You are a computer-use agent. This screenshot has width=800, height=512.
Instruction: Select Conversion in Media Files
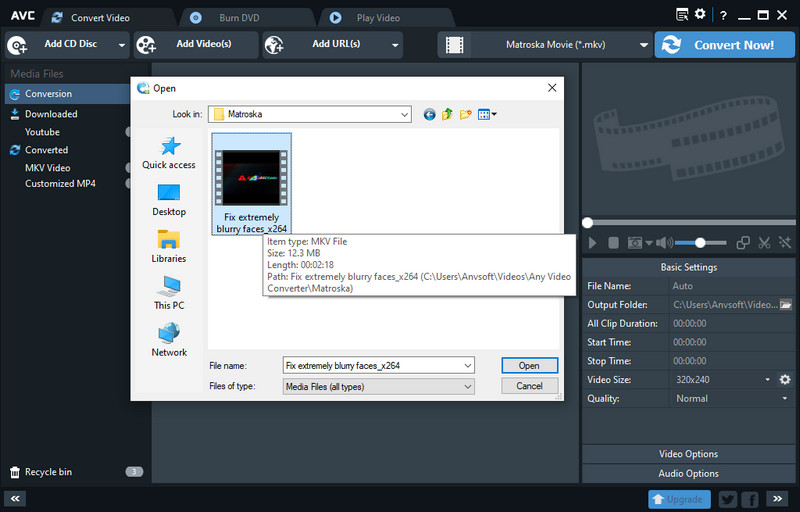[67, 94]
